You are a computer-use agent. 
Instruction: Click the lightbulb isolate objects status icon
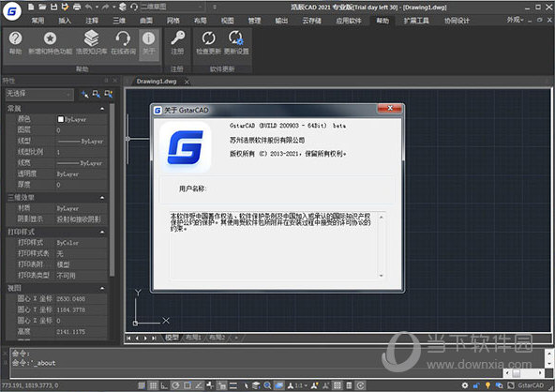tap(487, 385)
